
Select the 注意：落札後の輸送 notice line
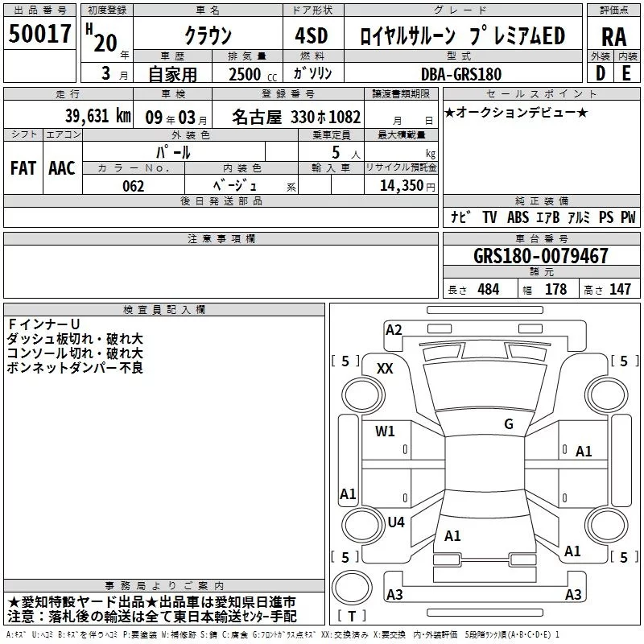click(152, 617)
